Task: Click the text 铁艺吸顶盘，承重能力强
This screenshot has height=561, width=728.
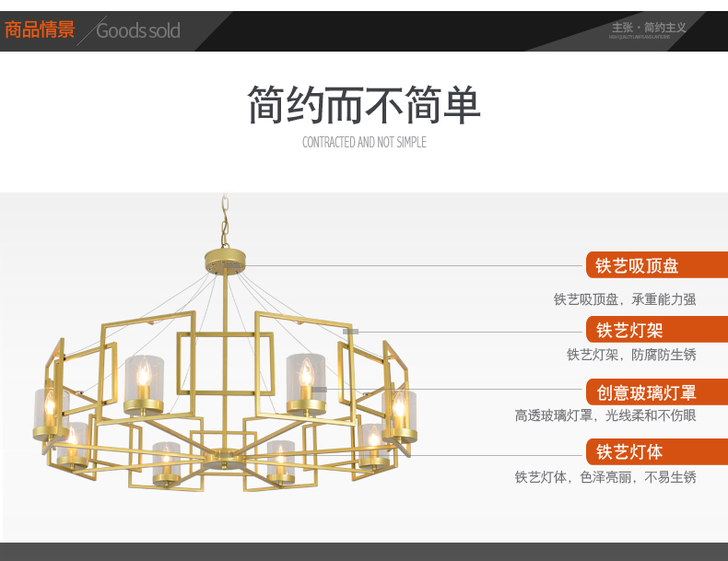Action: pos(625,299)
